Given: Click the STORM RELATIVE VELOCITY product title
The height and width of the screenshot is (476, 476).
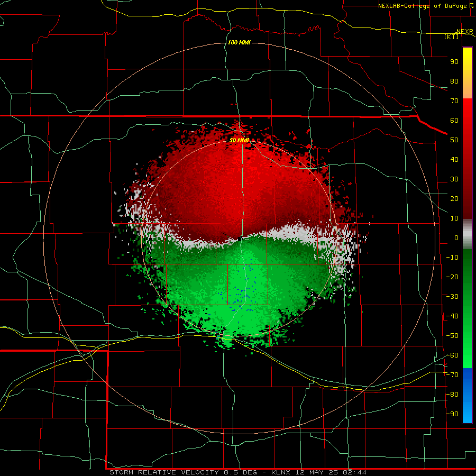Looking at the screenshot, I should 164,472.
